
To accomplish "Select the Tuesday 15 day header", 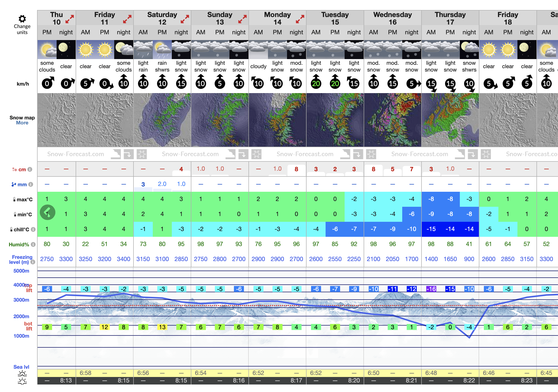I will [335, 18].
